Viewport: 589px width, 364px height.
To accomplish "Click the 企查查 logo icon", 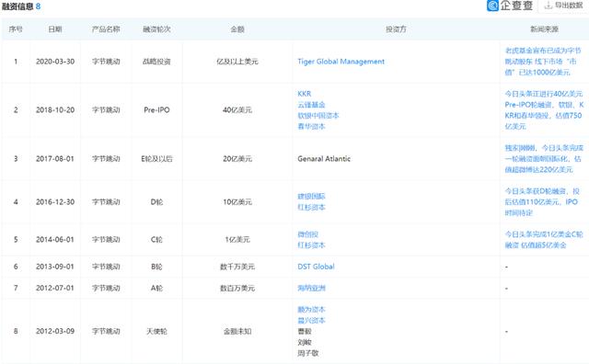I will pos(492,6).
